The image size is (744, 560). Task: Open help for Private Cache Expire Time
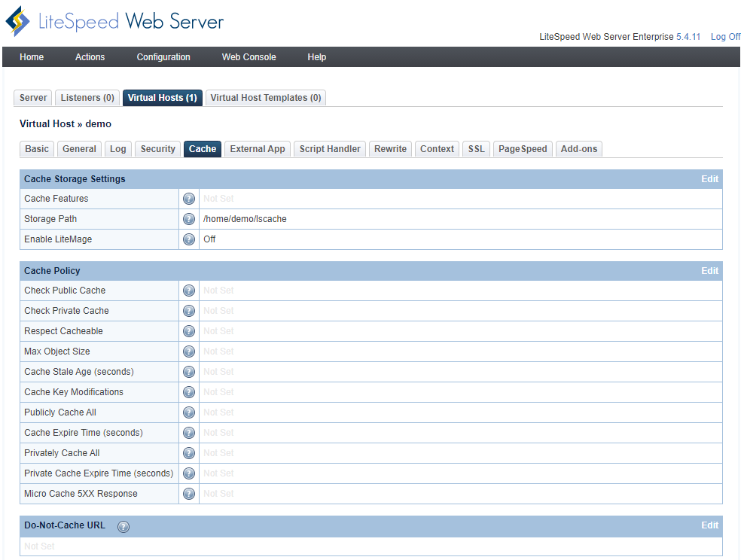(x=189, y=473)
